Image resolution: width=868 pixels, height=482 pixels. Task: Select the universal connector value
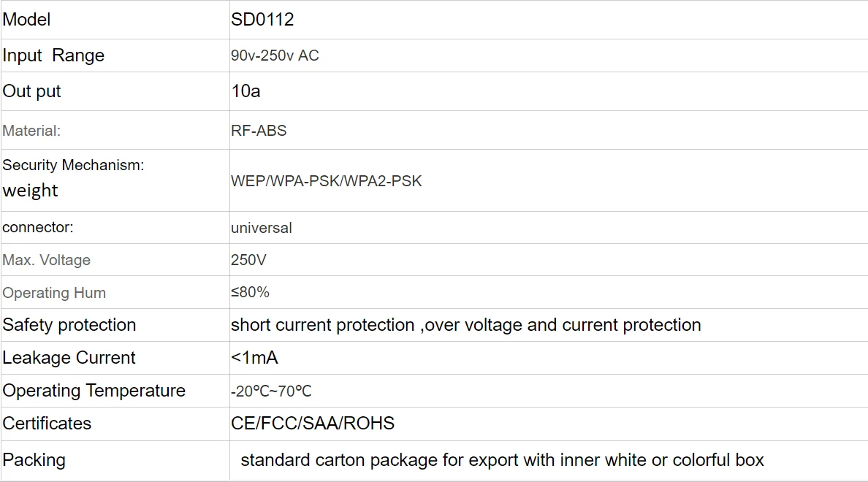pos(262,228)
